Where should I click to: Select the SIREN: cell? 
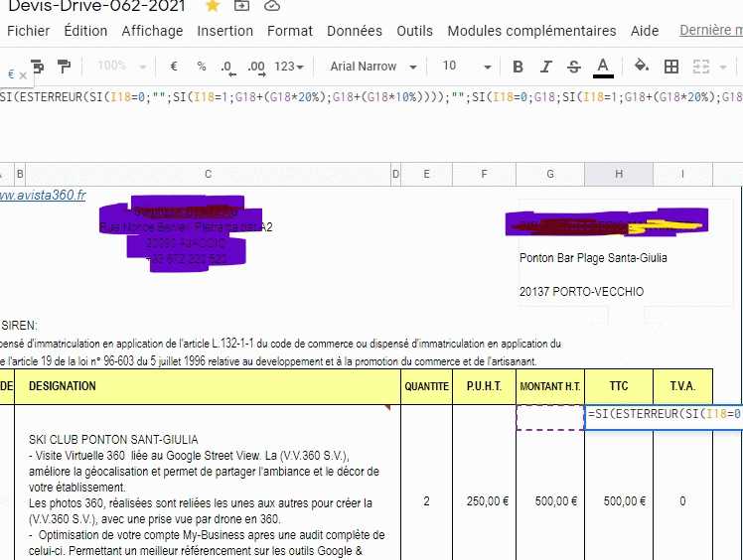pyautogui.click(x=20, y=326)
